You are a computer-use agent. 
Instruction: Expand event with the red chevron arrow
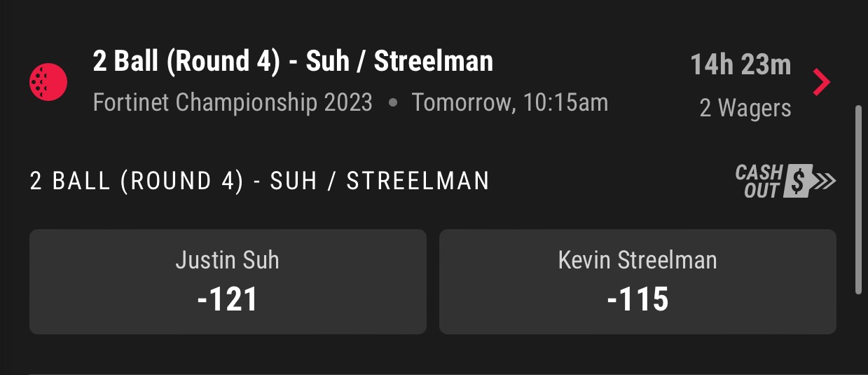pos(821,83)
